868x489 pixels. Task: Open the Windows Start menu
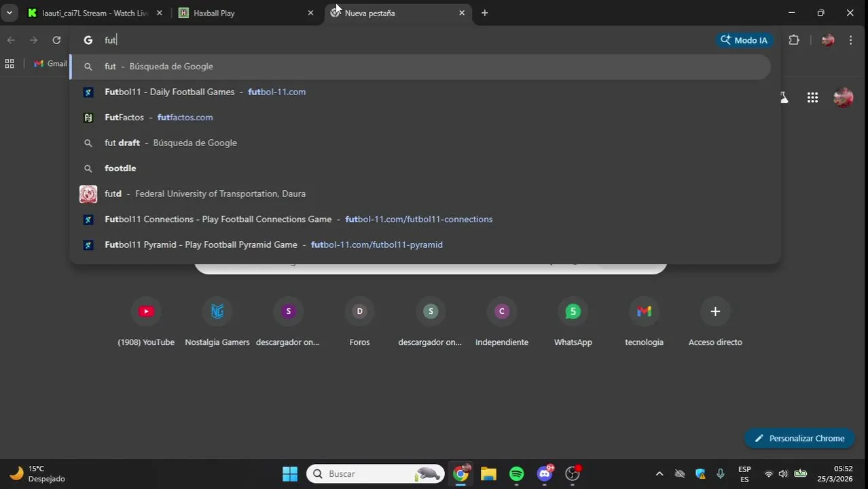(290, 473)
